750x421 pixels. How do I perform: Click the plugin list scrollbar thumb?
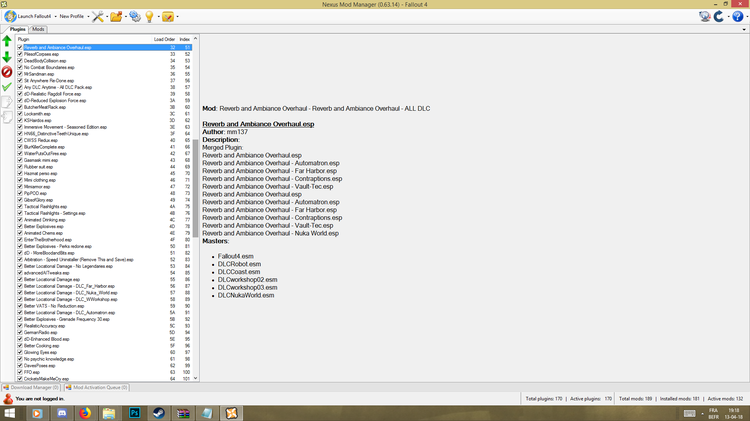(x=196, y=188)
